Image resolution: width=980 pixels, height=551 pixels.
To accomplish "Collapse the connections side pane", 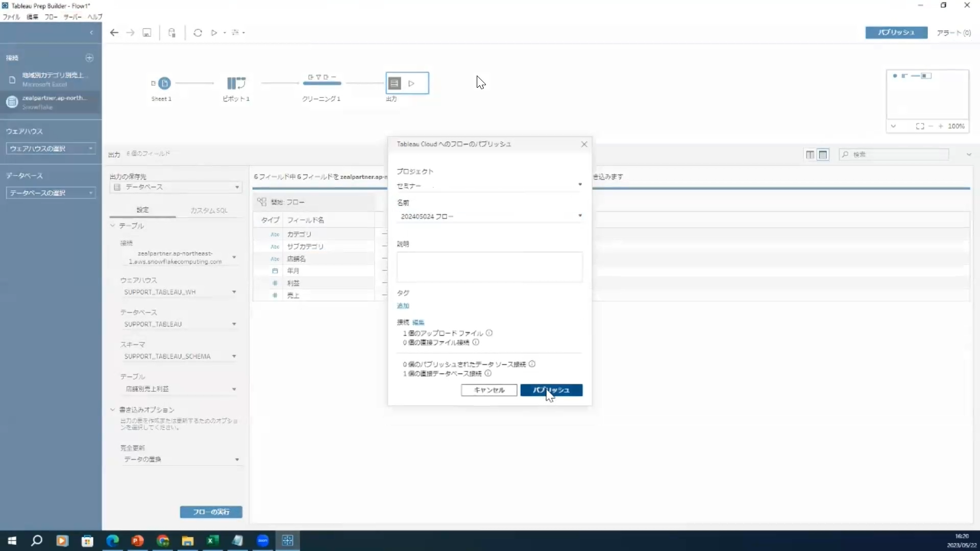I will pos(91,33).
